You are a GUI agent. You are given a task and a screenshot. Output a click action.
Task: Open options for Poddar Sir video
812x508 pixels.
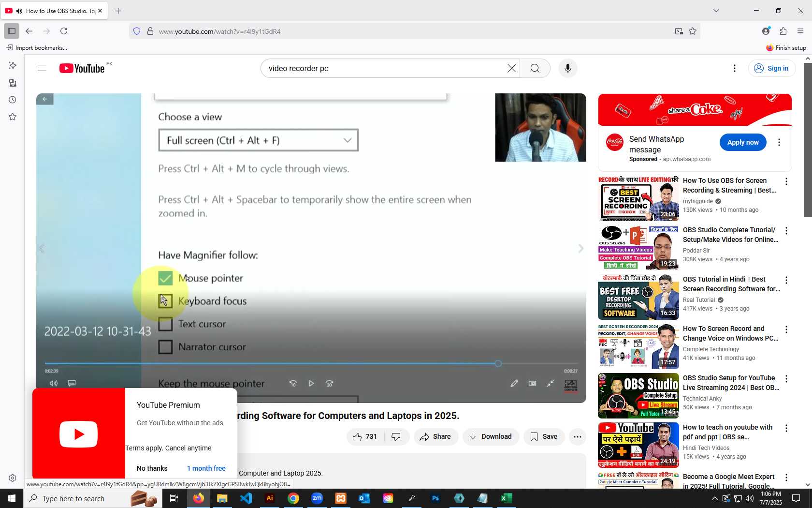(x=786, y=231)
